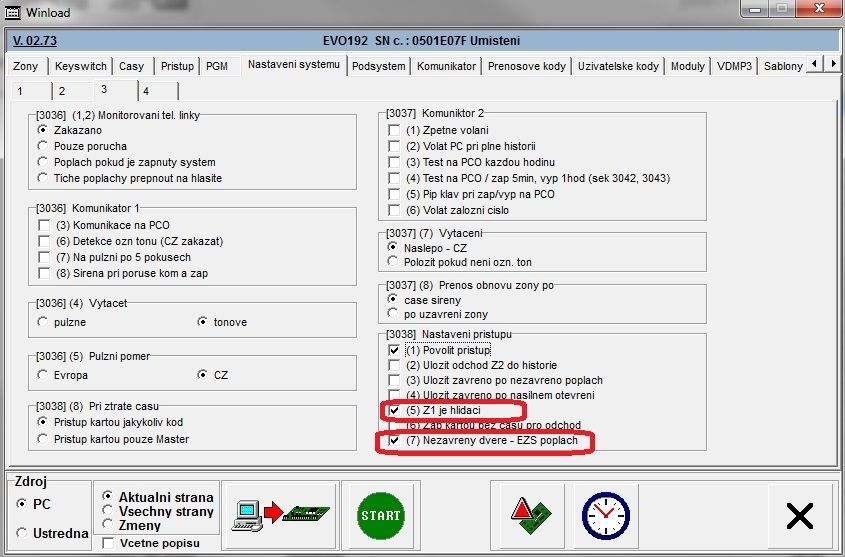Viewport: 845px width, 557px height.
Task: Go to sub-page tab 4
Action: pyautogui.click(x=146, y=91)
